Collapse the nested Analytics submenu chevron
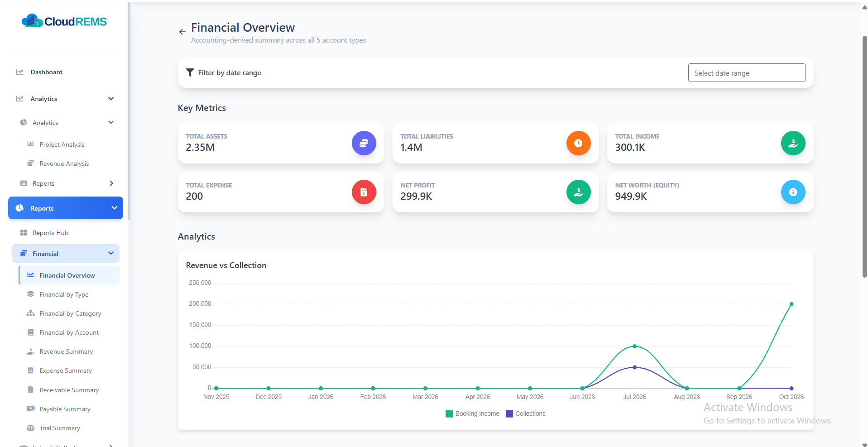This screenshot has width=868, height=447. pos(111,122)
